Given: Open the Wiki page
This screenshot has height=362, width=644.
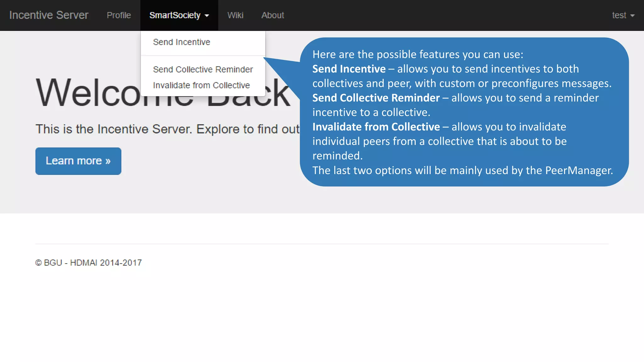Looking at the screenshot, I should click(235, 15).
